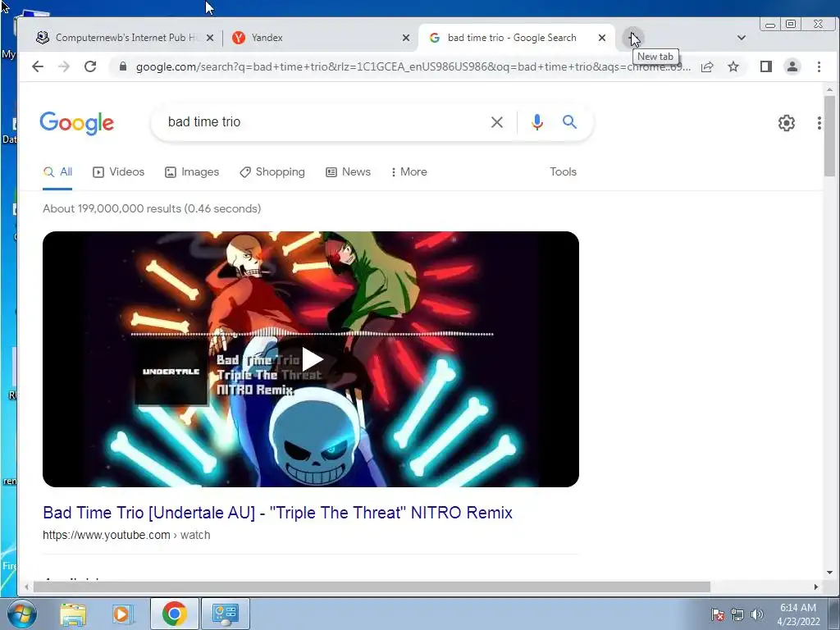Image resolution: width=840 pixels, height=630 pixels.
Task: Show Images results
Action: (x=192, y=172)
